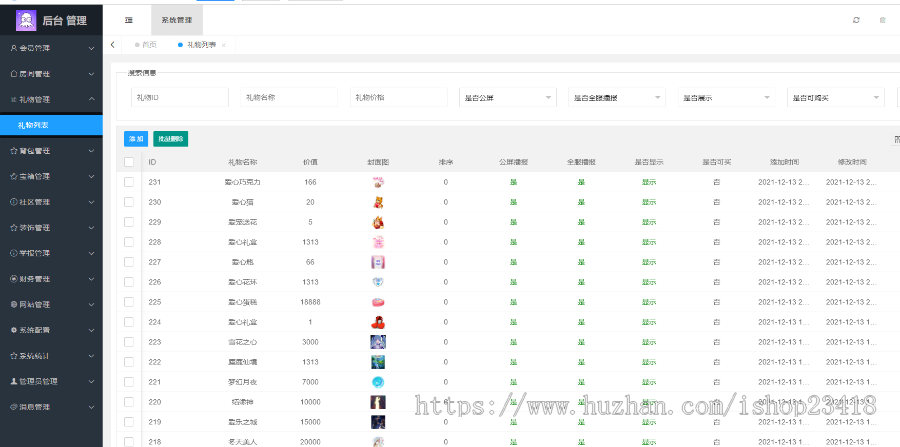Focus the 礼物价格 search field

(398, 98)
